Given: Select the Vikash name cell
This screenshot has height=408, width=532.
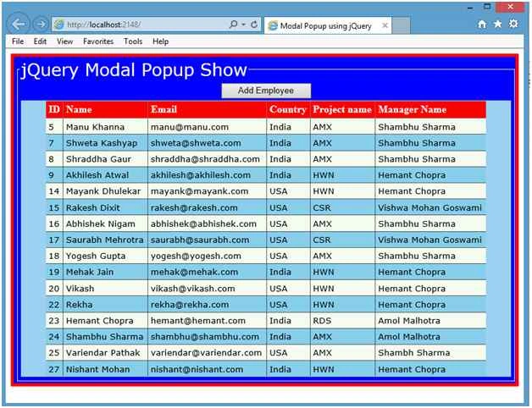Looking at the screenshot, I should tap(105, 289).
